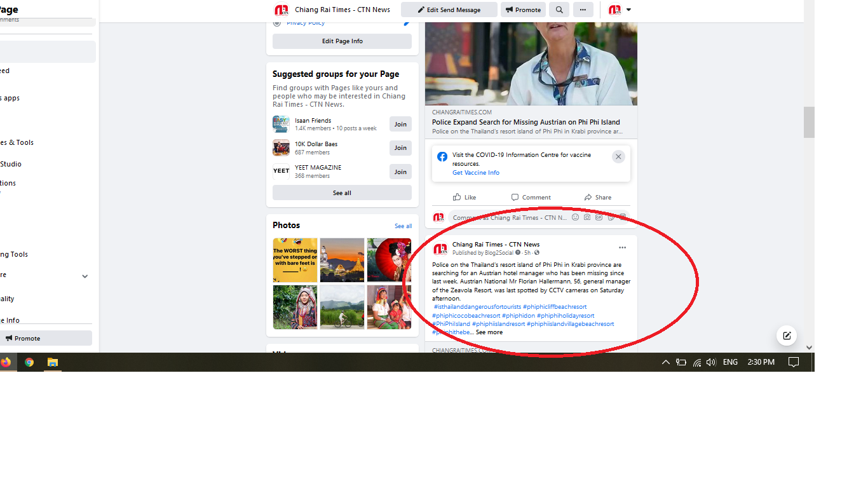Show hidden system tray icons
The width and height of the screenshot is (868, 488).
pyautogui.click(x=665, y=362)
